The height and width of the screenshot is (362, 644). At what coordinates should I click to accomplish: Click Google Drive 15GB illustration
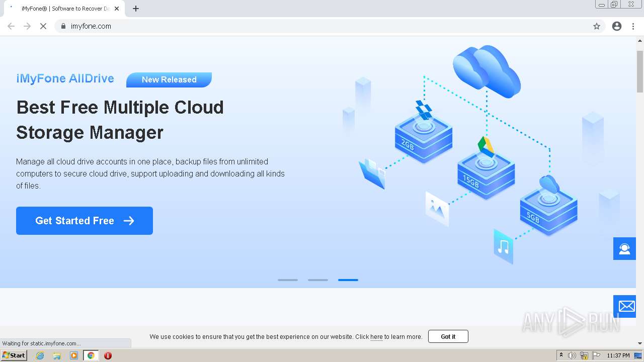(486, 169)
